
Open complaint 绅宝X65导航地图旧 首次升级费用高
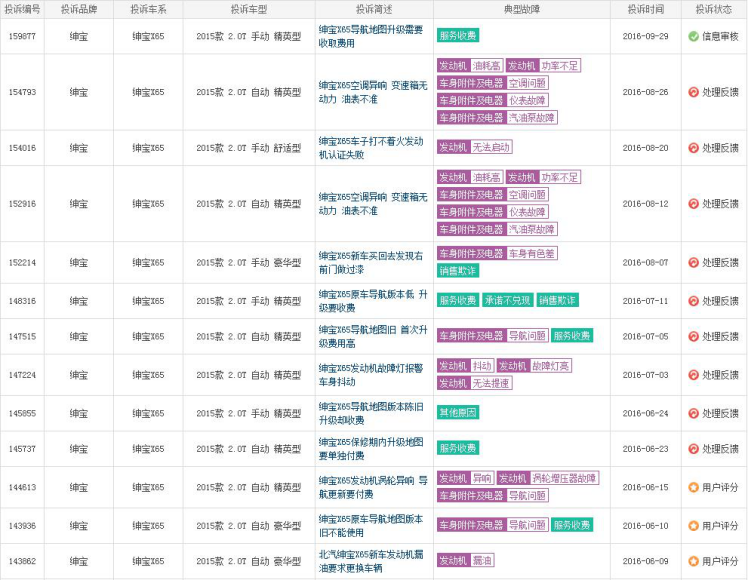coord(373,336)
